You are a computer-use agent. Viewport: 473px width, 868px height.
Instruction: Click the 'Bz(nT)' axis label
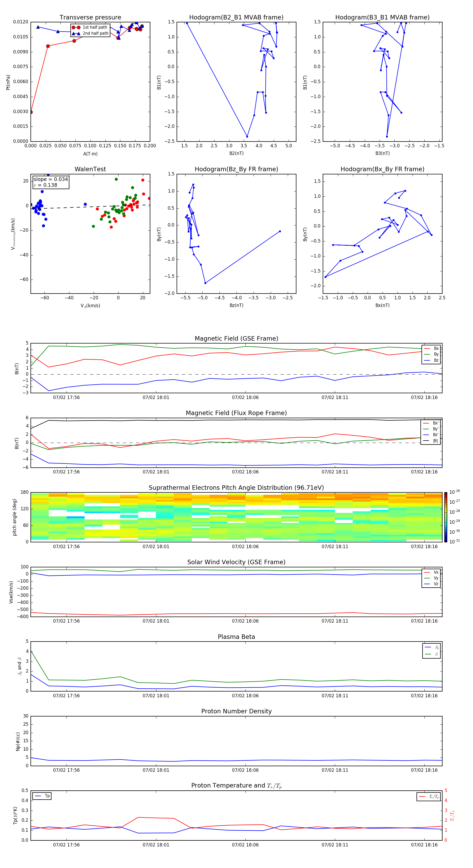[236, 305]
